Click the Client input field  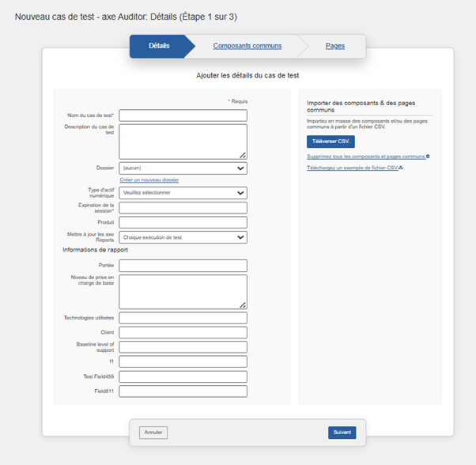(x=183, y=332)
